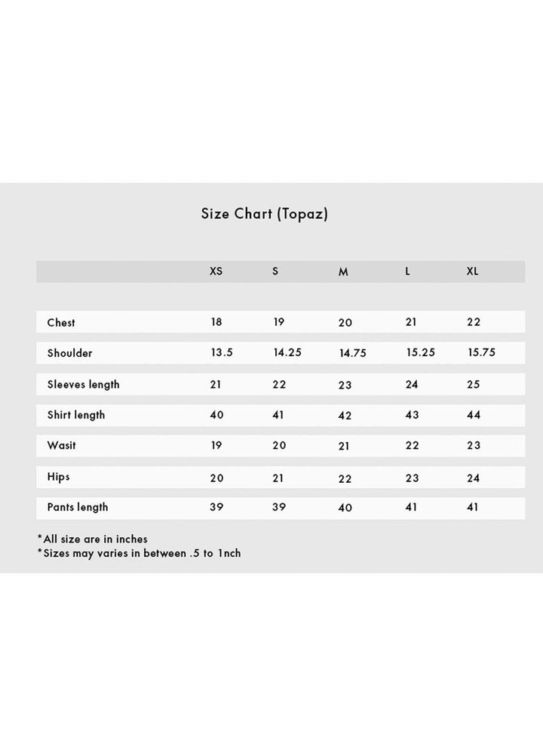This screenshot has width=543, height=756.
Task: Click the XL size column header
Action: [x=472, y=272]
